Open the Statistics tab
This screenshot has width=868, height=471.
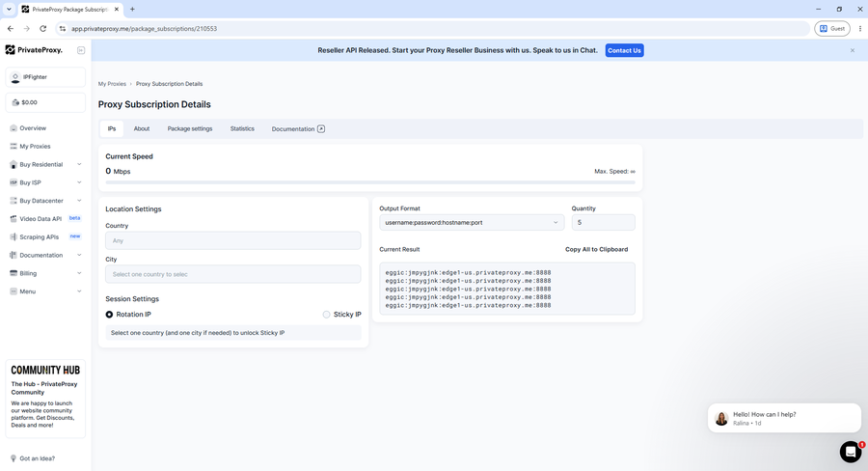click(x=242, y=128)
